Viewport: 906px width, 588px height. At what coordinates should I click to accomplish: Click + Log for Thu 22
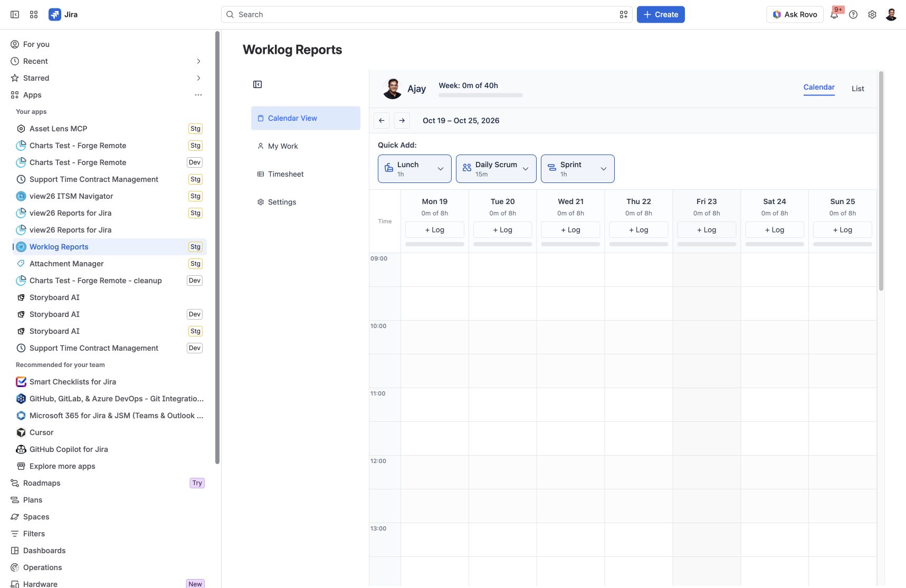638,230
